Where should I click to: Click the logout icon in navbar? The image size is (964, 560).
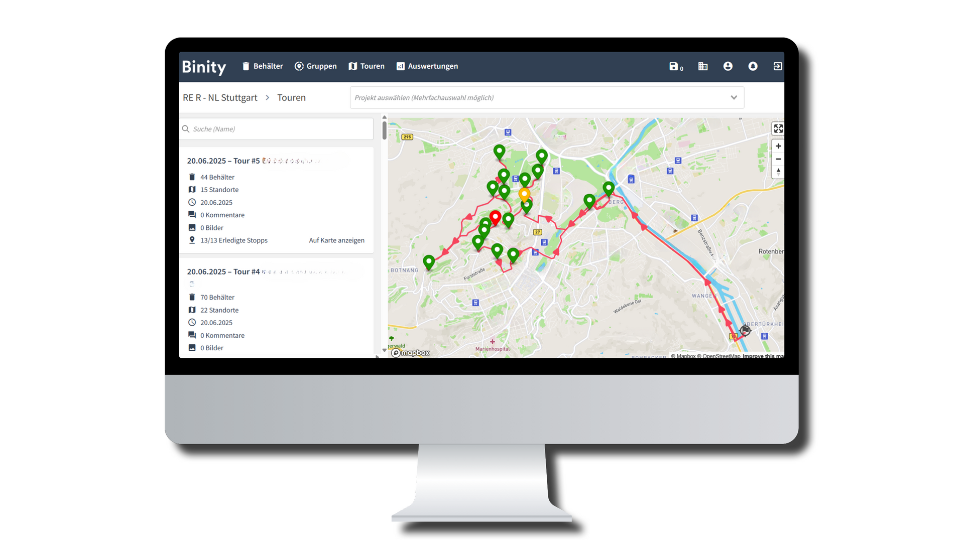click(777, 66)
